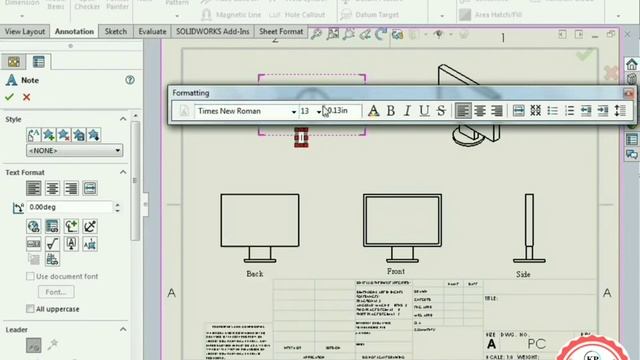Insert datum feature icon
Image resolution: width=640 pixels, height=360 pixels.
(x=71, y=244)
